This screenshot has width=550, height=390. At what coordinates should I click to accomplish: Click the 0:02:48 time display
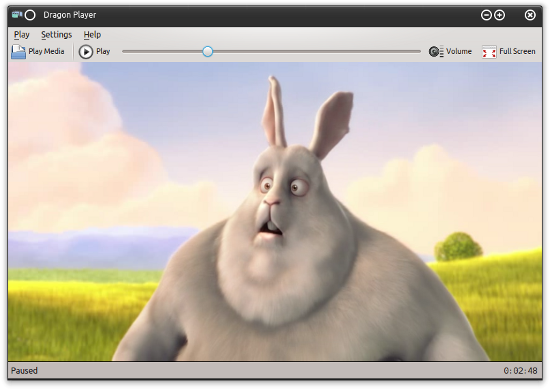[x=520, y=371]
